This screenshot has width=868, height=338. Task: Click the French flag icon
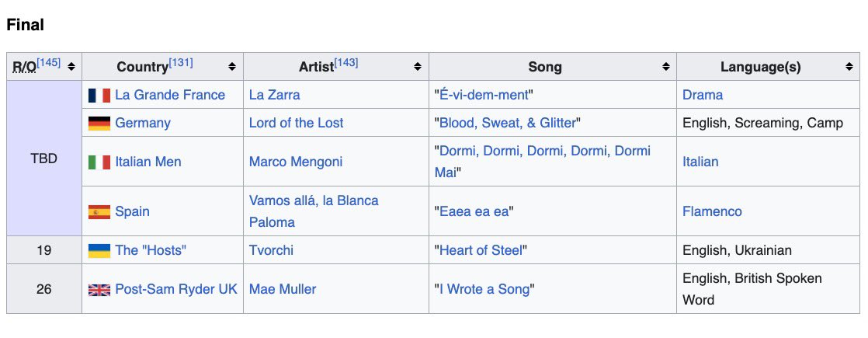coord(99,96)
